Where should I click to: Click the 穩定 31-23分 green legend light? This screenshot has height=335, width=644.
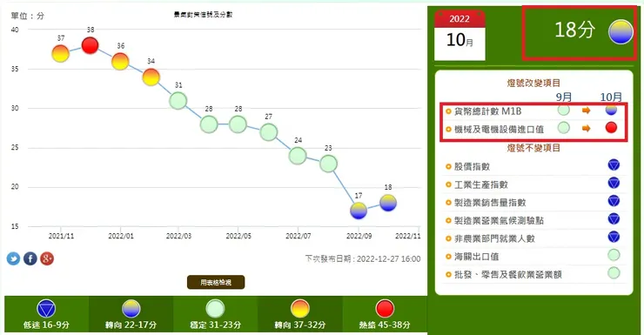215,309
